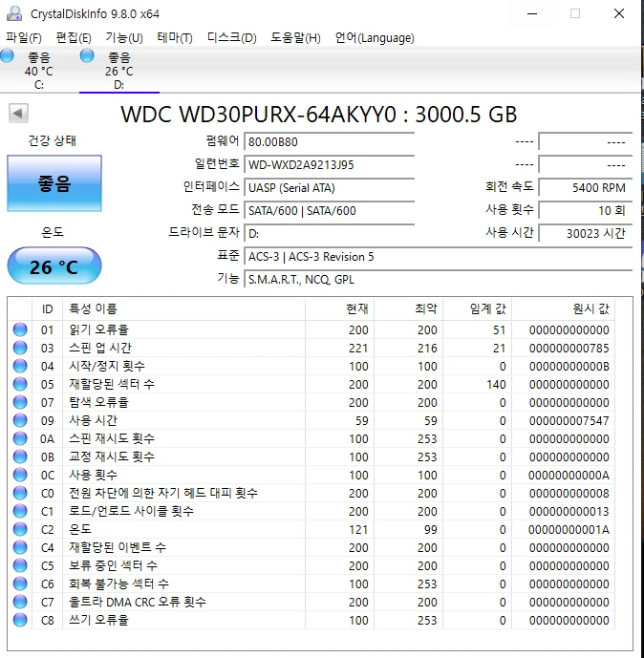This screenshot has height=658, width=644.
Task: Click raw value 00000000001A
Action: (x=569, y=529)
